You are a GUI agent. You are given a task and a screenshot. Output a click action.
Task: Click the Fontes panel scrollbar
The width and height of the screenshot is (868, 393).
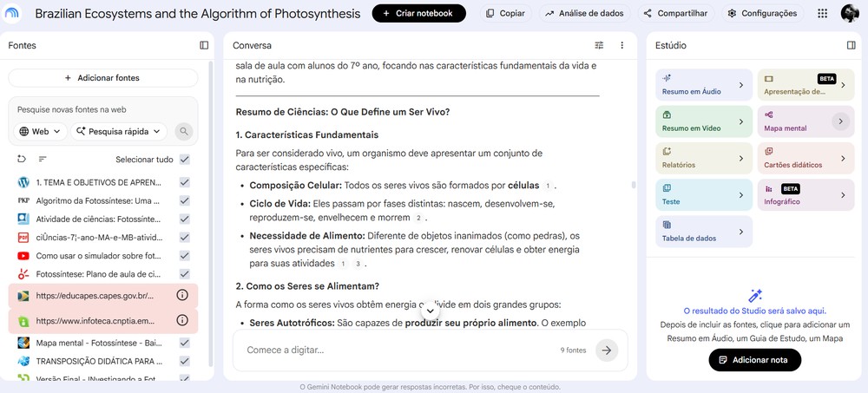(210, 213)
